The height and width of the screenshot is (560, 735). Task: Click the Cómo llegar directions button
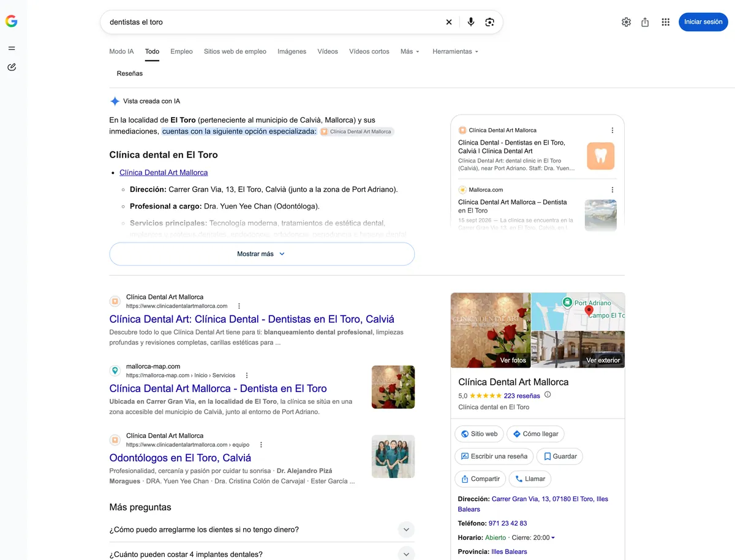pos(535,434)
